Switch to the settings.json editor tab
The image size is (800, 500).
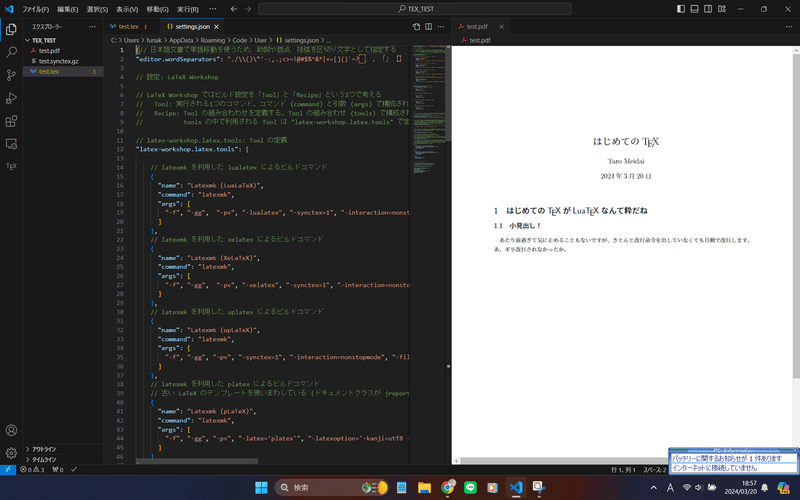(192, 27)
